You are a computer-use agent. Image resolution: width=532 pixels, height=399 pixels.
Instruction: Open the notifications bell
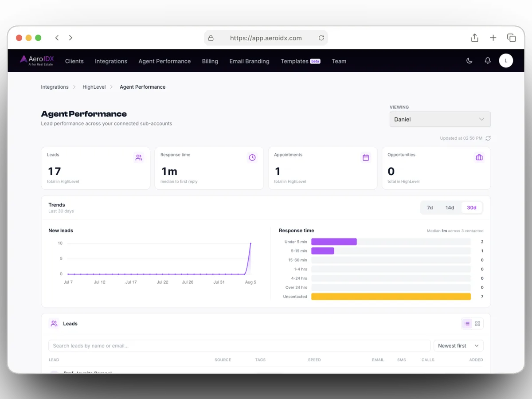tap(488, 61)
